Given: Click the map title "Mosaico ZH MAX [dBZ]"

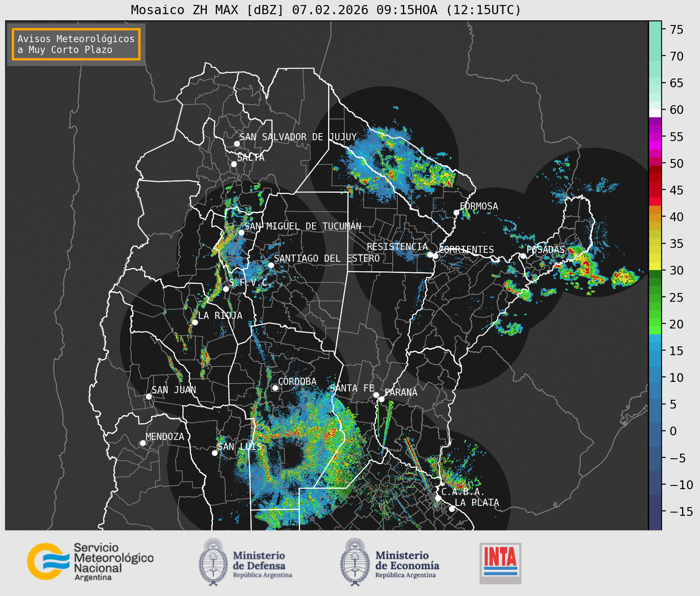Looking at the screenshot, I should pyautogui.click(x=207, y=10).
